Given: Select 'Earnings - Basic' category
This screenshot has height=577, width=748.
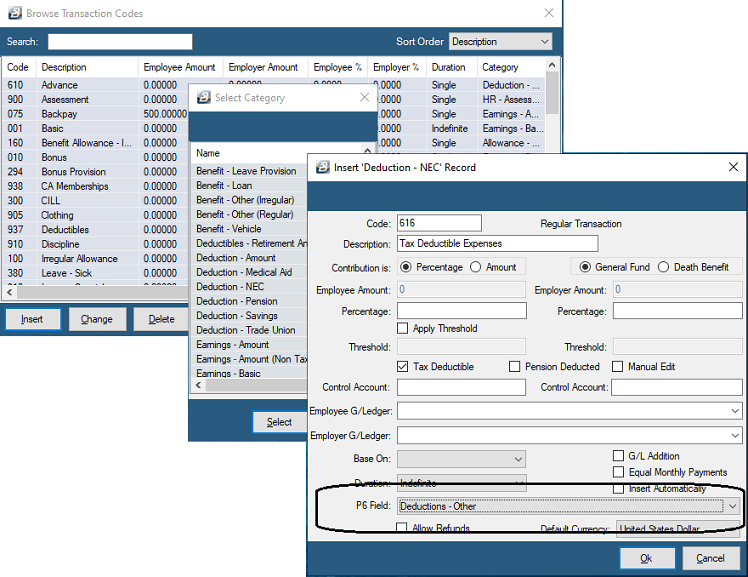Looking at the screenshot, I should [x=249, y=373].
